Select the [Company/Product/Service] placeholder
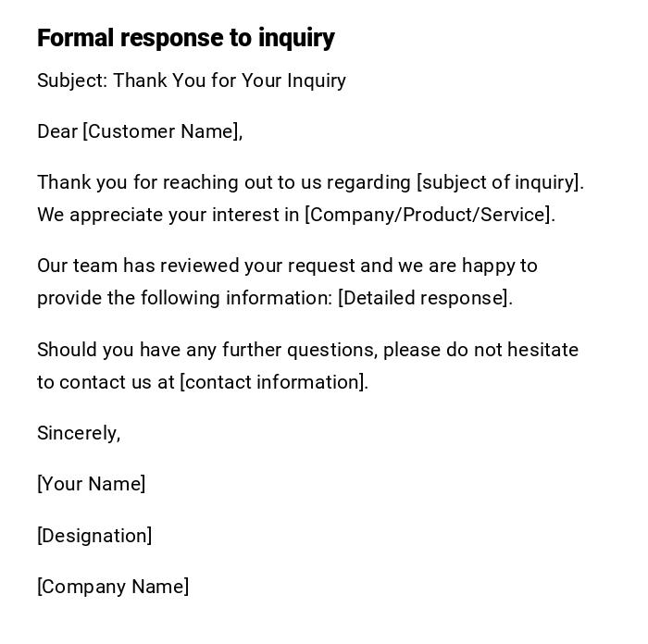 [428, 215]
